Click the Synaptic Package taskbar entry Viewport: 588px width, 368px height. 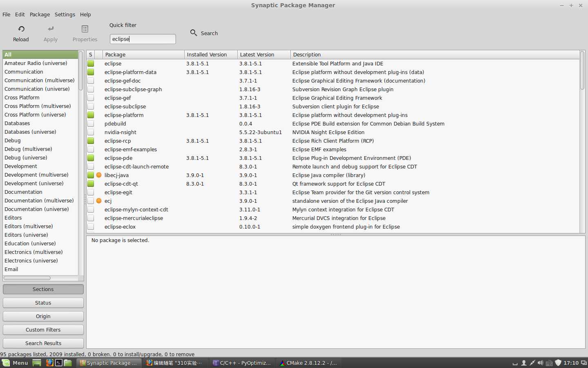(109, 363)
